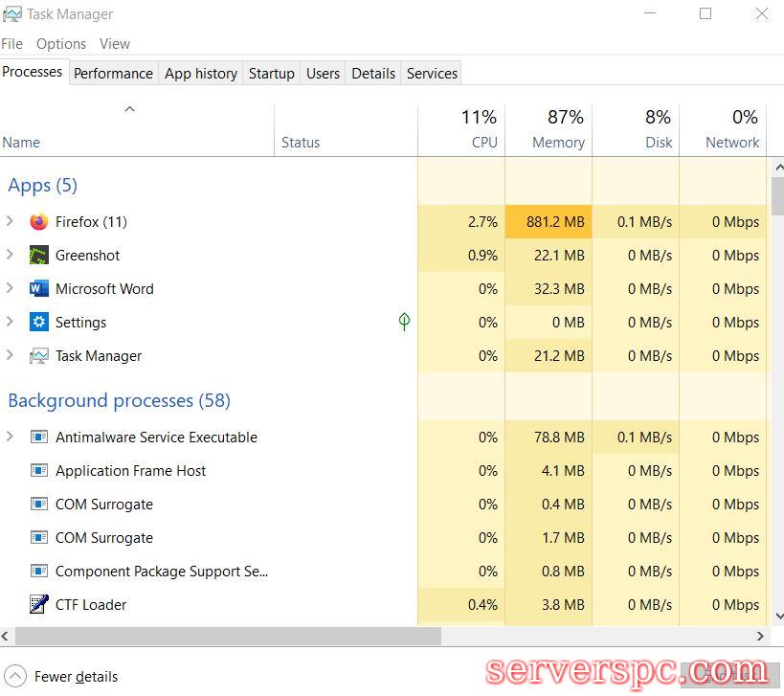Open the Startup tab
The width and height of the screenshot is (784, 696).
point(271,74)
